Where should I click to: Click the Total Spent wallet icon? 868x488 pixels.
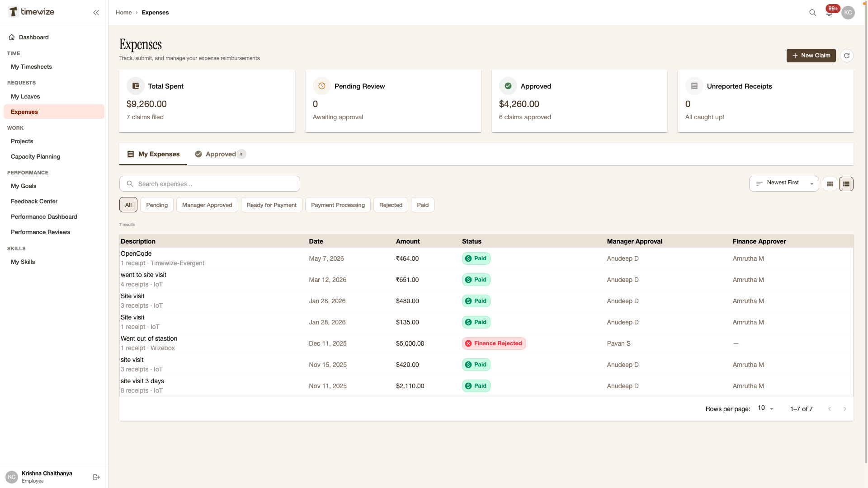click(x=136, y=86)
